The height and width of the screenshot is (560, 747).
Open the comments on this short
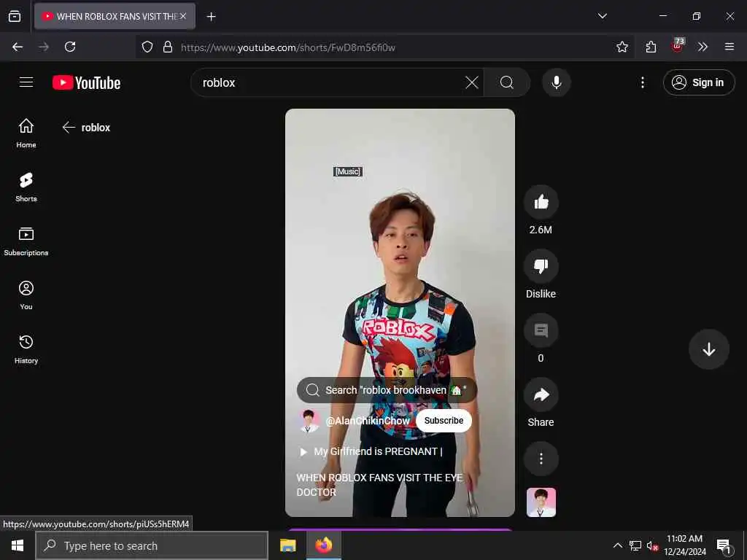point(541,330)
